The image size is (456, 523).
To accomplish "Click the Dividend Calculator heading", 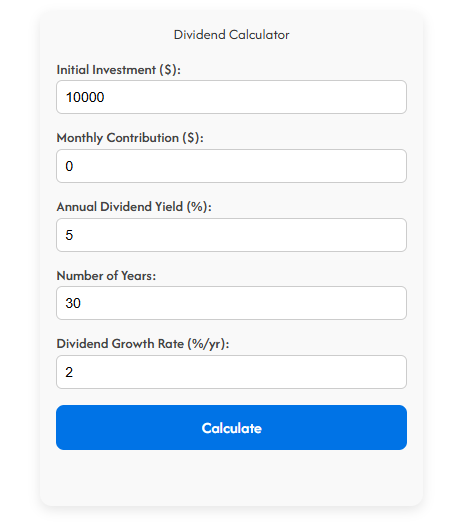I will (x=232, y=35).
